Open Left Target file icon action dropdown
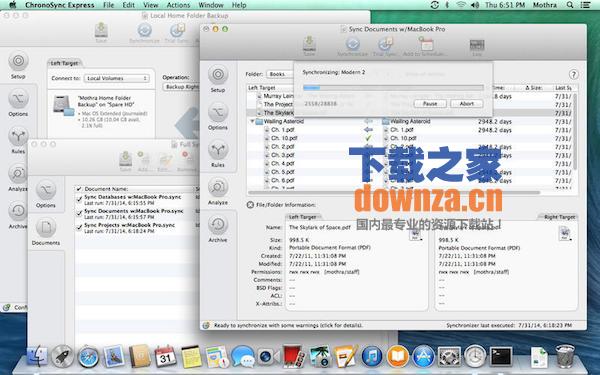 click(x=416, y=234)
